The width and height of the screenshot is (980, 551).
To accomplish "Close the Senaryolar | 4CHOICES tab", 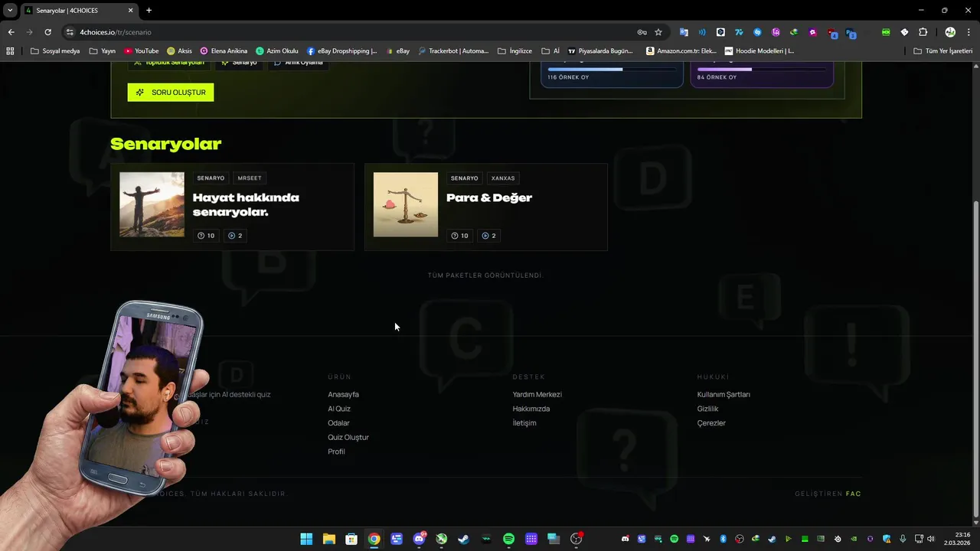I will point(130,11).
